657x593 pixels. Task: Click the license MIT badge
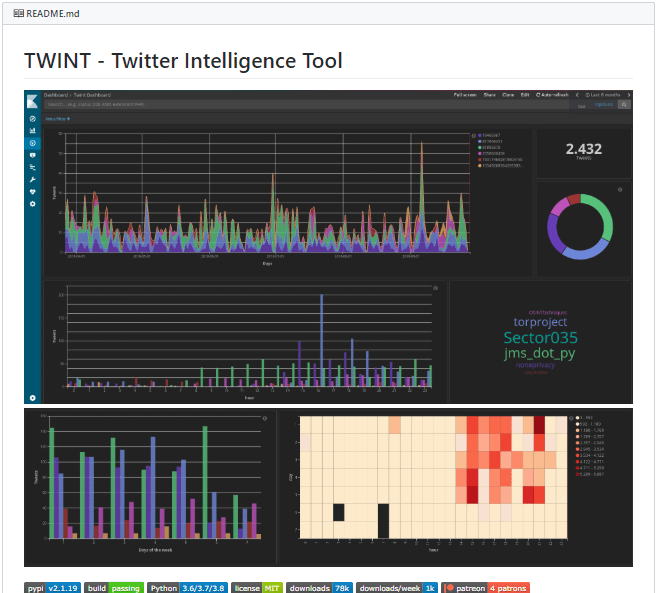point(257,588)
